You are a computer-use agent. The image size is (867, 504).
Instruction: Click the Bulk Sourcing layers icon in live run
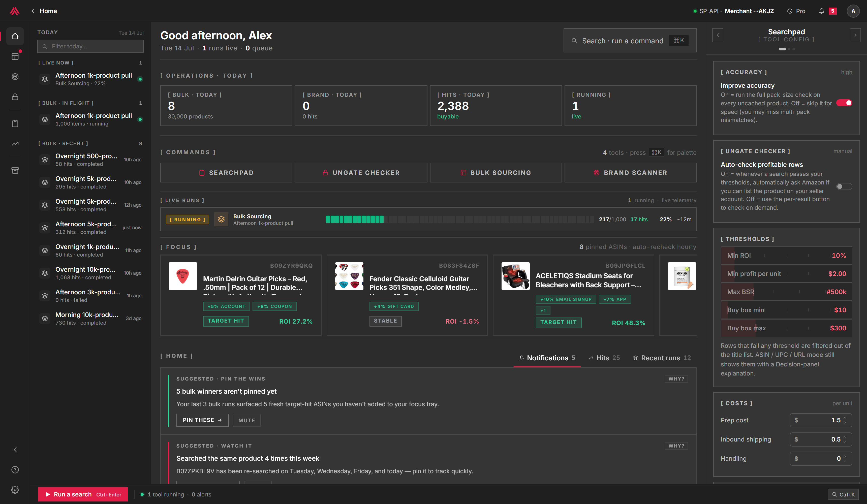pos(221,219)
